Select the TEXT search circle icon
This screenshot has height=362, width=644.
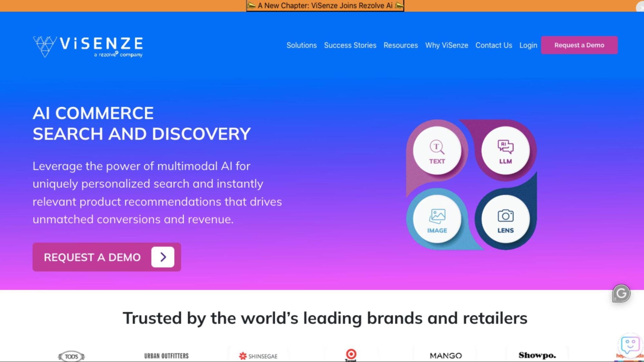437,151
